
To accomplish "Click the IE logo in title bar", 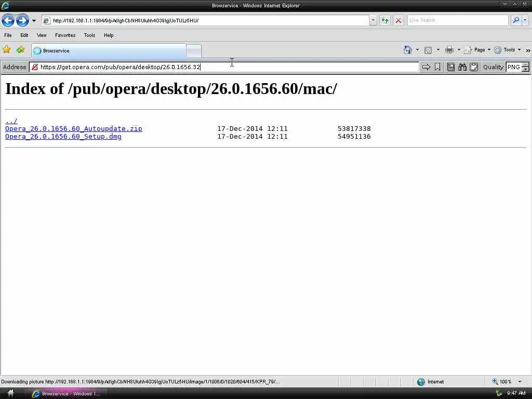I will pos(5,5).
